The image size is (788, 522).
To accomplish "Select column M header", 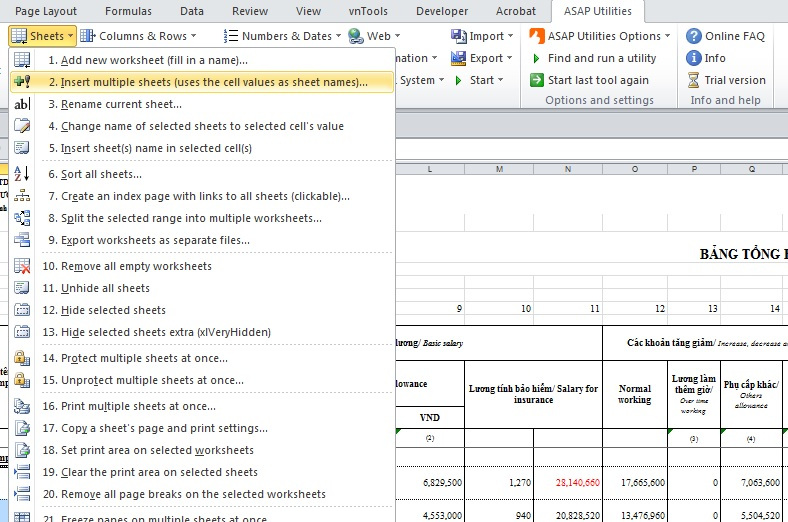I will click(499, 169).
